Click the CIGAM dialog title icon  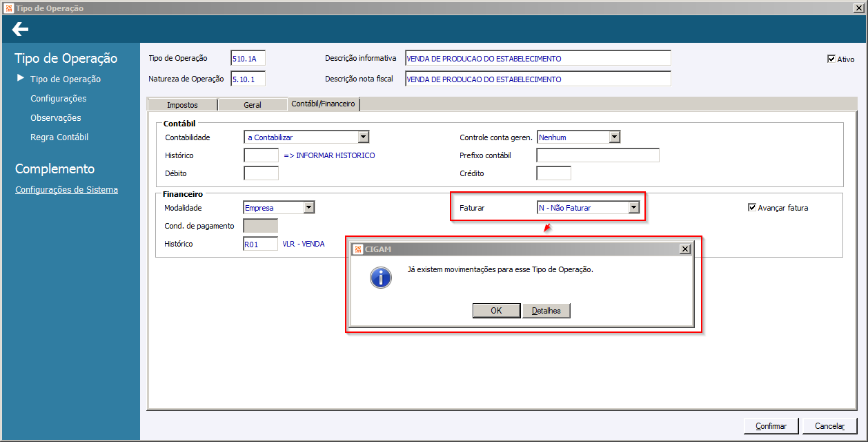point(357,249)
